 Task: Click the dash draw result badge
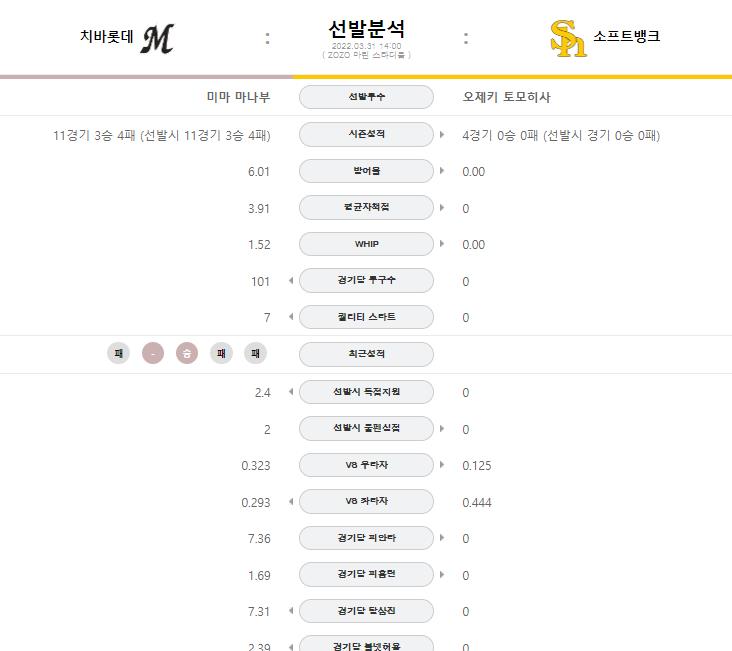(x=153, y=353)
